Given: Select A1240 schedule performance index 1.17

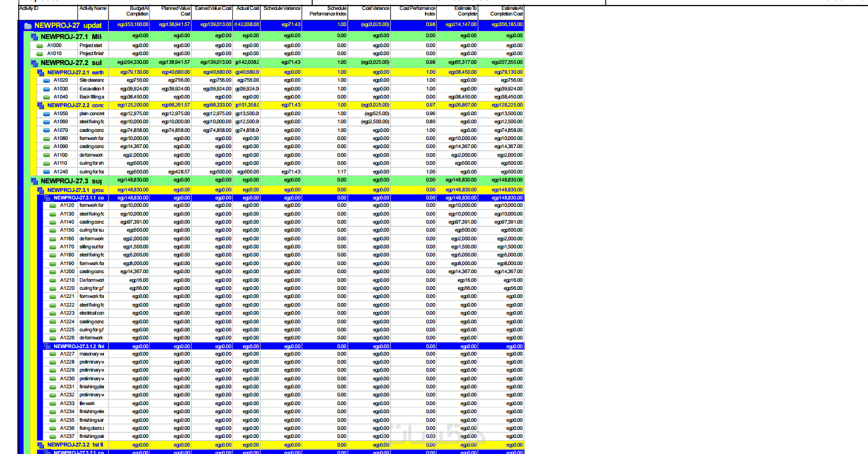Looking at the screenshot, I should point(341,172).
